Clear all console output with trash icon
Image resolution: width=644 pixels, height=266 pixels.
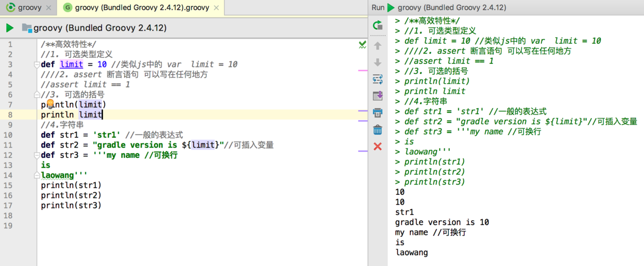378,130
